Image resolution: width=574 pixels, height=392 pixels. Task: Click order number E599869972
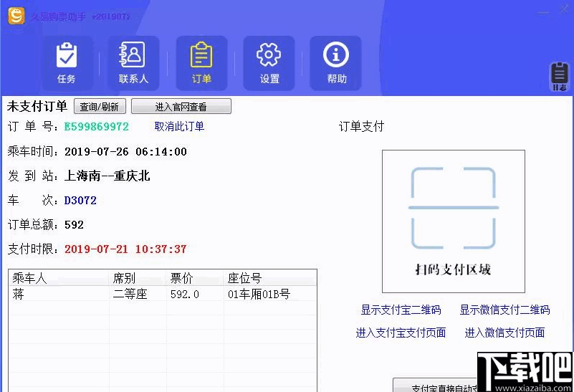[97, 127]
